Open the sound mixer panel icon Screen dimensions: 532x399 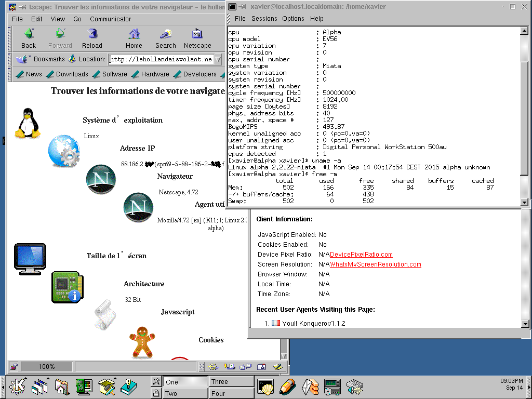[x=355, y=387]
